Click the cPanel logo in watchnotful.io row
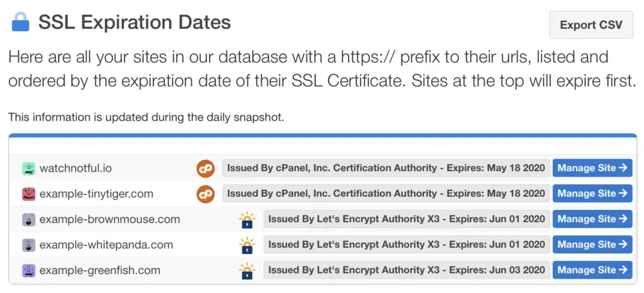Image resolution: width=644 pixels, height=293 pixels. tap(206, 169)
